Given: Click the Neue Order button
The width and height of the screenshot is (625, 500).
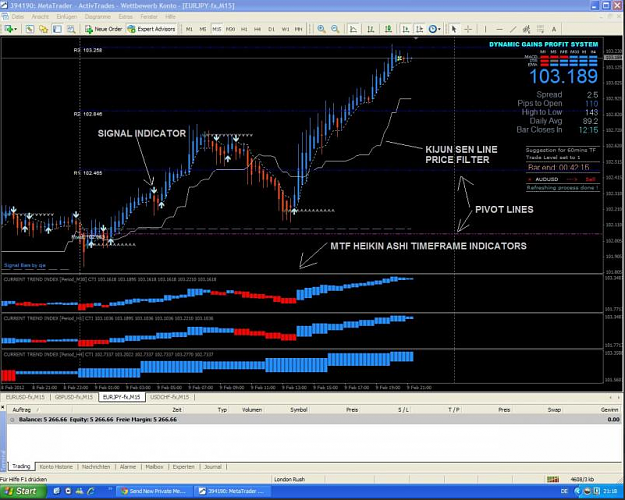Looking at the screenshot, I should pyautogui.click(x=104, y=29).
